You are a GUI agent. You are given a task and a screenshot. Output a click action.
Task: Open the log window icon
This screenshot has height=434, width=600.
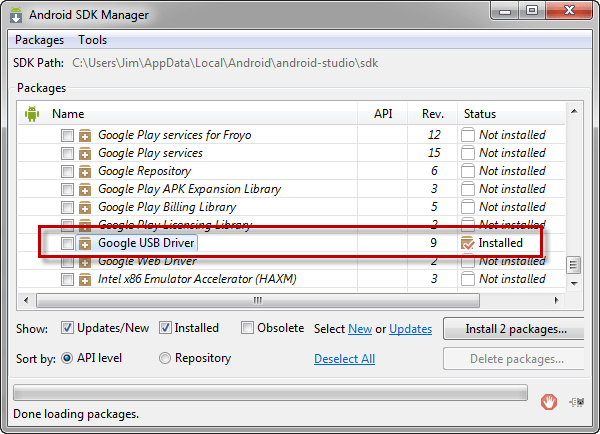click(x=577, y=402)
